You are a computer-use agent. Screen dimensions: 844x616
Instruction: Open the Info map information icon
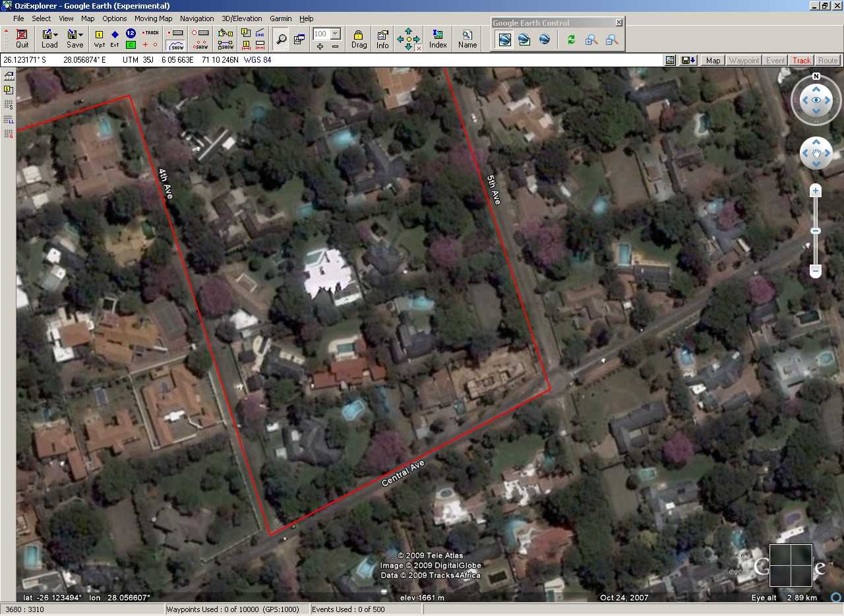click(382, 38)
